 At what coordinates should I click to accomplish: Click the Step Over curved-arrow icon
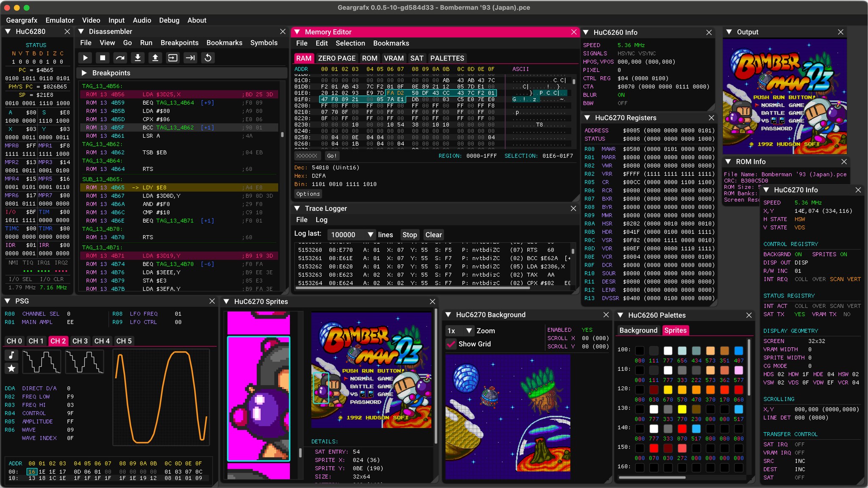pyautogui.click(x=120, y=58)
